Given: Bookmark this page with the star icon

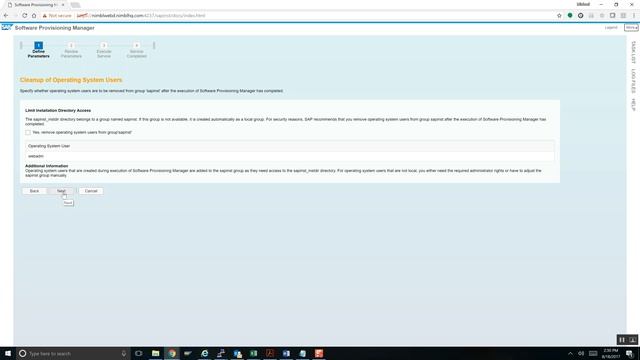Looking at the screenshot, I should (x=559, y=16).
